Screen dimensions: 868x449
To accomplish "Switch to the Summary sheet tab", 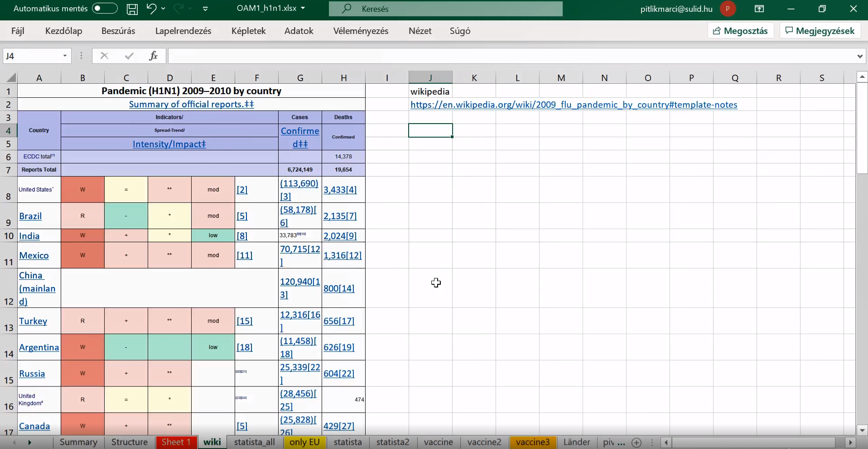I will click(x=78, y=442).
